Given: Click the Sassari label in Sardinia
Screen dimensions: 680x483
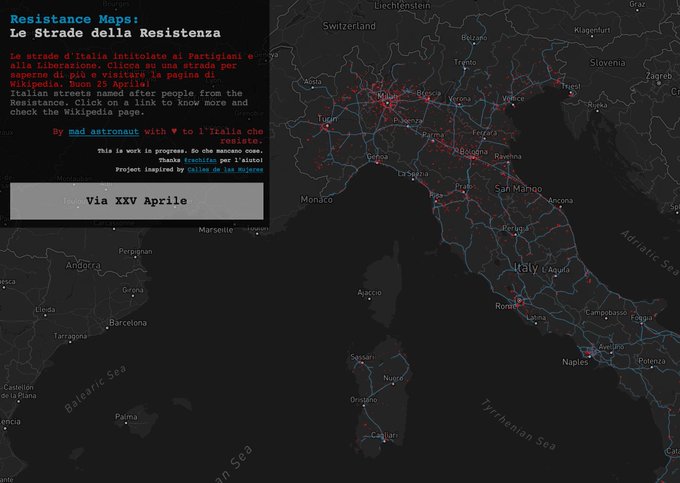Looking at the screenshot, I should (x=362, y=357).
